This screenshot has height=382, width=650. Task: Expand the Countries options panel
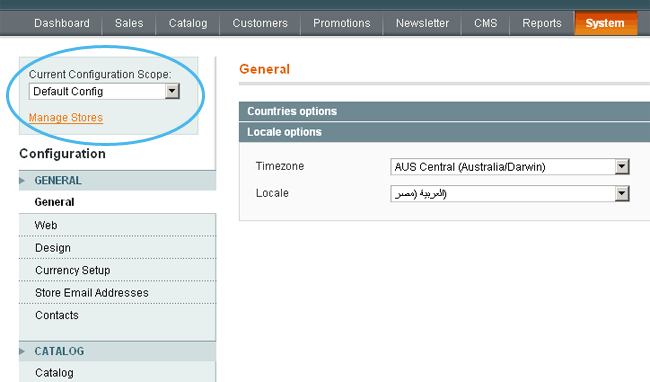point(444,111)
